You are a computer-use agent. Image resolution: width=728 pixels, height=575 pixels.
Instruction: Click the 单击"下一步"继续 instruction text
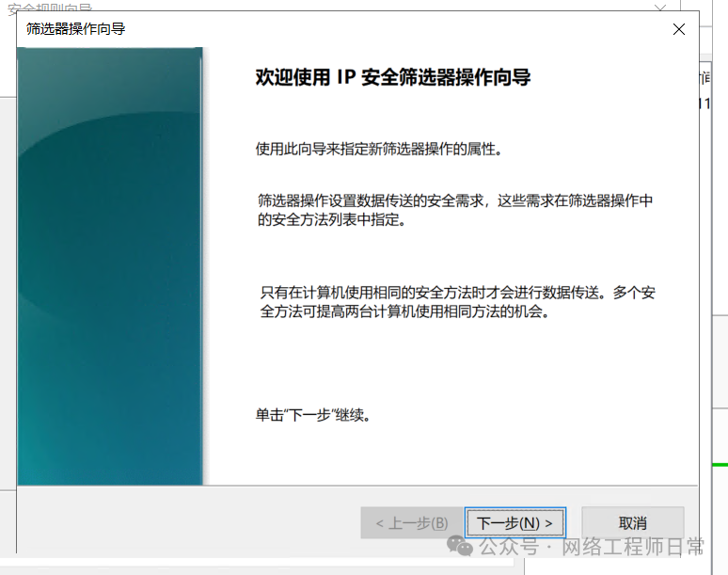[x=313, y=415]
